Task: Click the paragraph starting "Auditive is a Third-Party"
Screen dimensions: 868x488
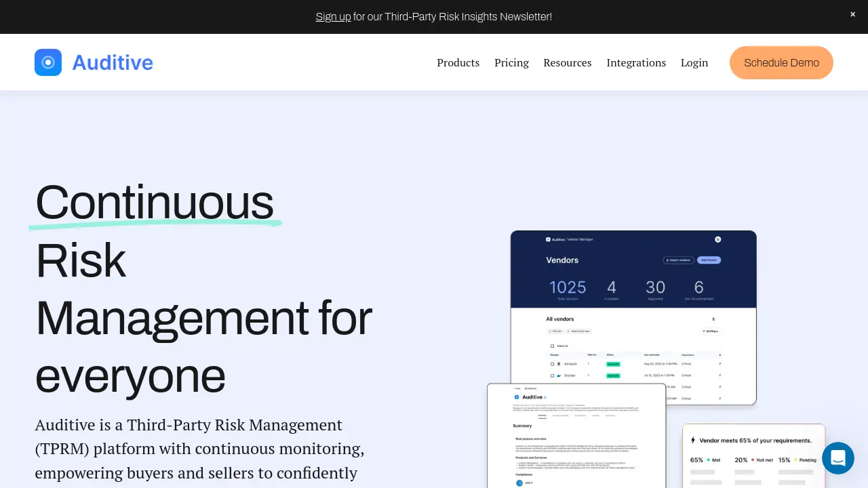Action: (x=200, y=449)
